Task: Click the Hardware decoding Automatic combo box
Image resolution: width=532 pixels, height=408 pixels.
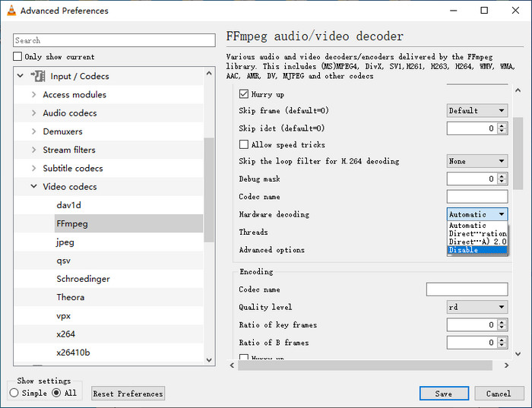Action: pos(477,214)
